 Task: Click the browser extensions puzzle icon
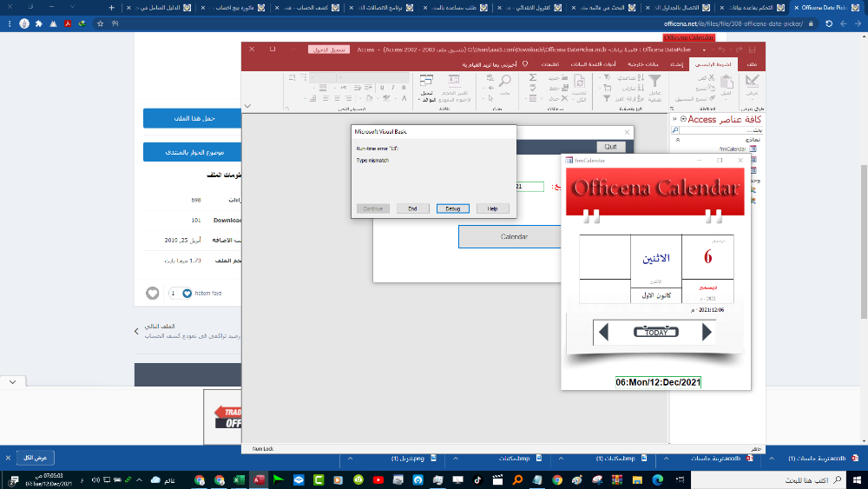click(39, 23)
